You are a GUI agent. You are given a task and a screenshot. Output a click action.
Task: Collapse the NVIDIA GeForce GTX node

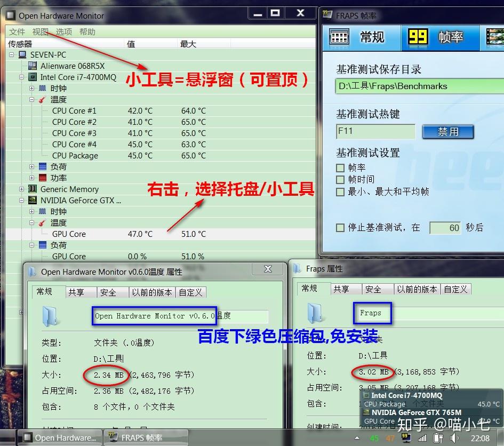pos(21,200)
